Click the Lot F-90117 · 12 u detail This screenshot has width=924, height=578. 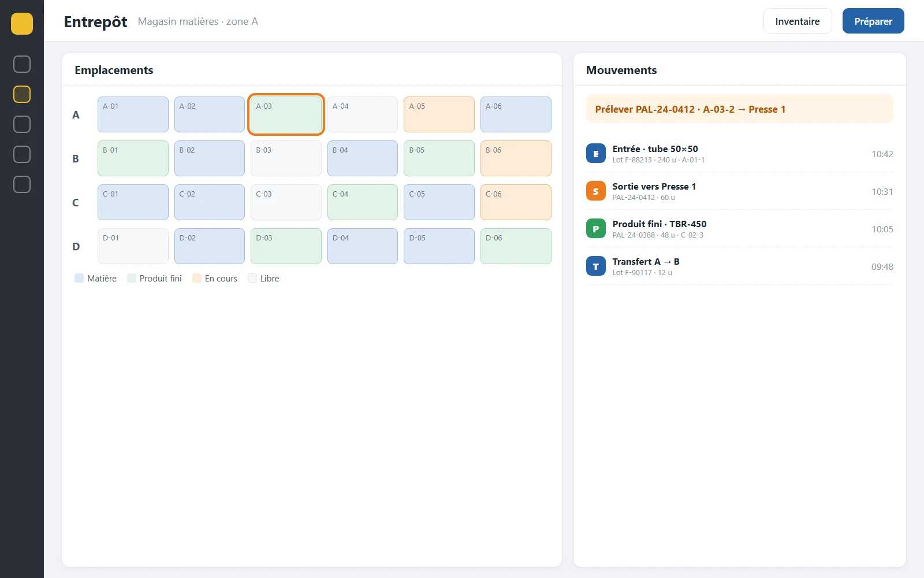click(642, 273)
